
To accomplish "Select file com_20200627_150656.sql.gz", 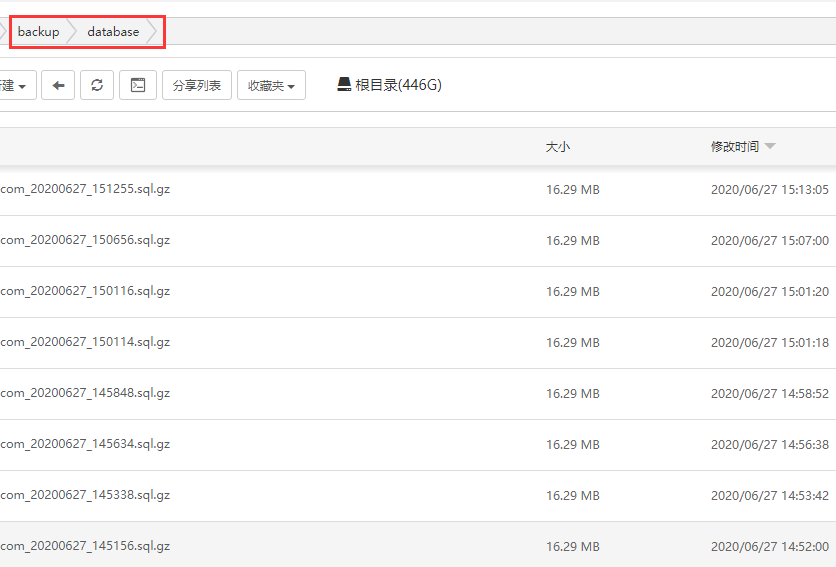I will [x=85, y=240].
